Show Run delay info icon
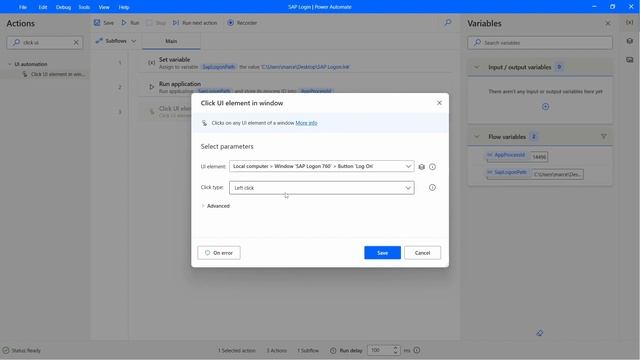This screenshot has width=640, height=360. tap(417, 350)
